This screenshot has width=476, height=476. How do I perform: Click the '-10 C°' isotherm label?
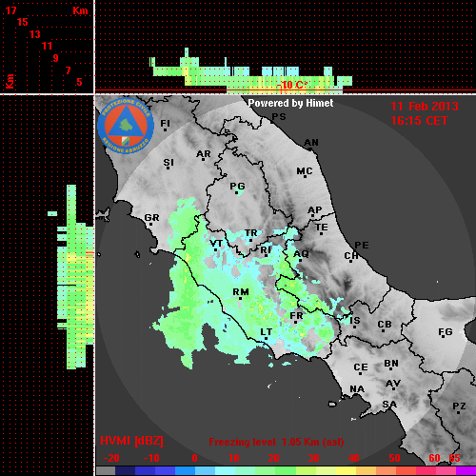pyautogui.click(x=292, y=85)
